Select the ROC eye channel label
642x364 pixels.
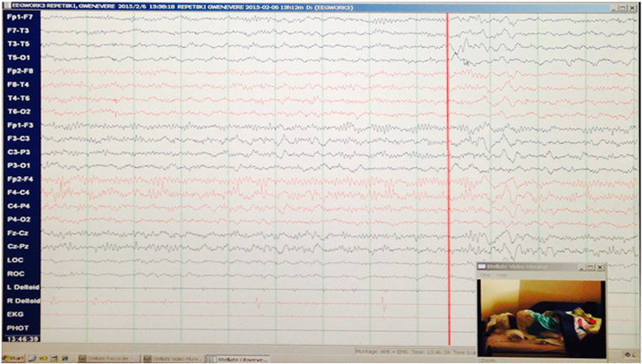[x=15, y=274]
